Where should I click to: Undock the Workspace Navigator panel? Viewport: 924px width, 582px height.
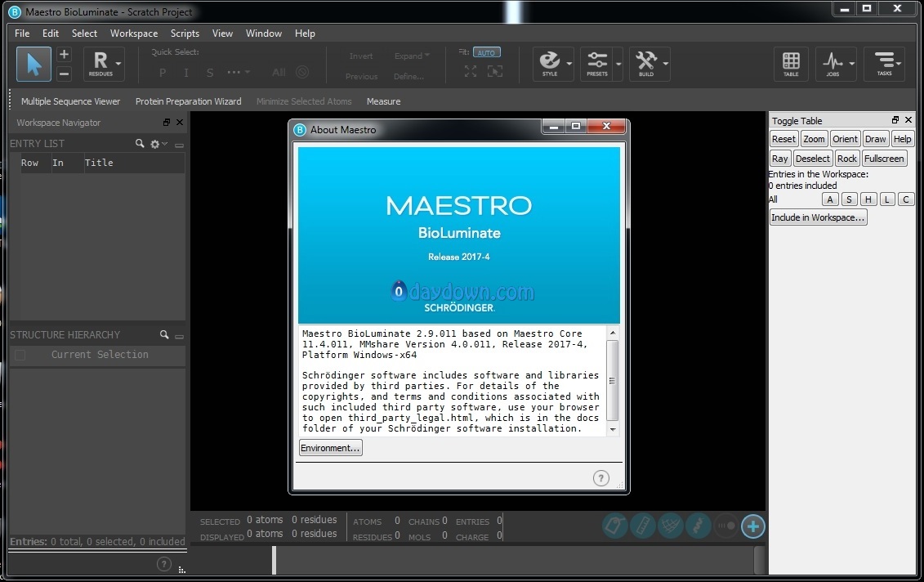pyautogui.click(x=167, y=122)
